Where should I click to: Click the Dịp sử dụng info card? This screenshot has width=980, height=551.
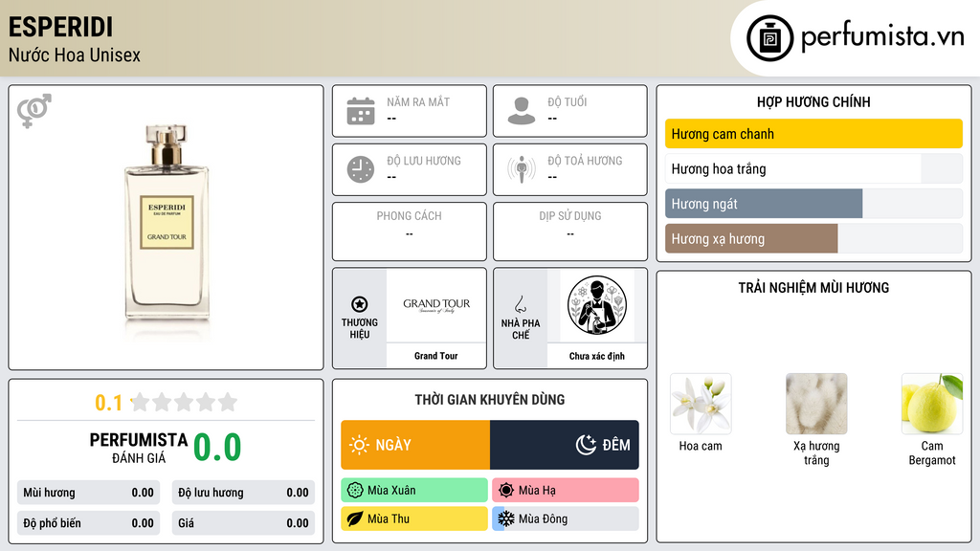point(570,231)
